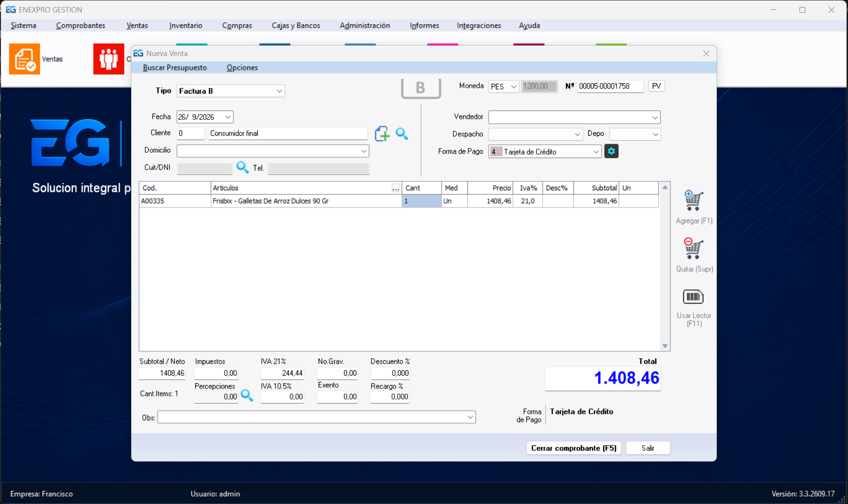Open Opciones menu in dialog

(242, 68)
